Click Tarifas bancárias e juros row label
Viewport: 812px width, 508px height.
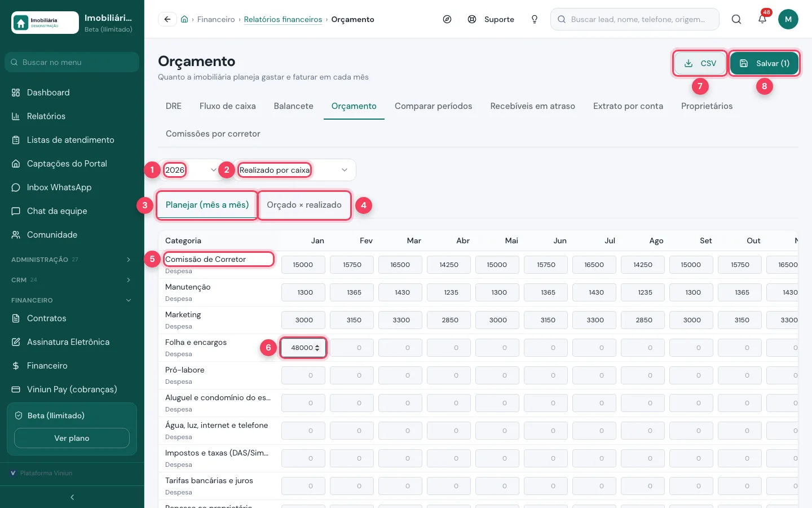pyautogui.click(x=209, y=480)
